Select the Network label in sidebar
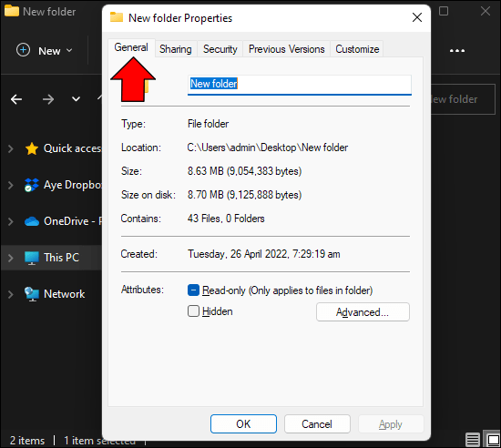 tap(65, 294)
